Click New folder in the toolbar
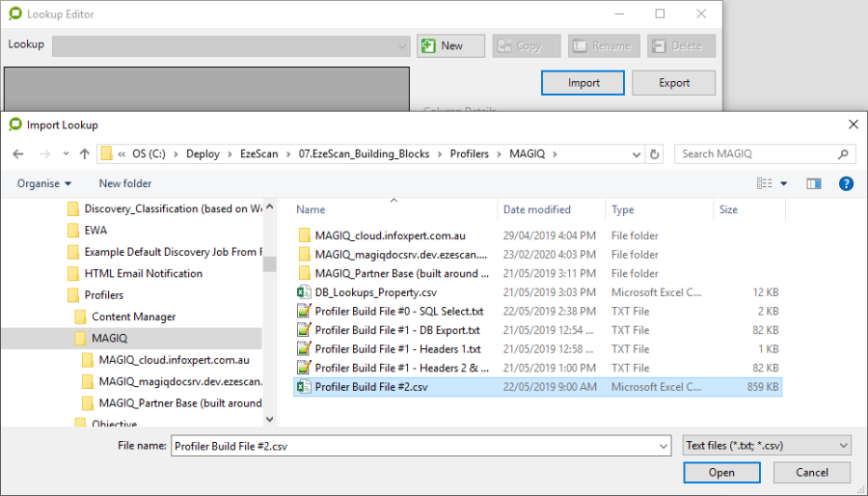Screen dimensions: 868x496 pyautogui.click(x=125, y=183)
